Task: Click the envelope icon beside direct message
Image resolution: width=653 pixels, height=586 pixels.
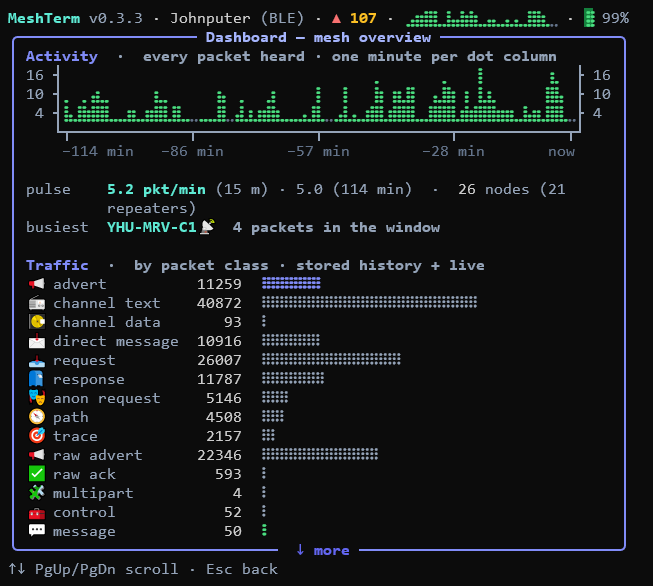Action: (x=37, y=341)
